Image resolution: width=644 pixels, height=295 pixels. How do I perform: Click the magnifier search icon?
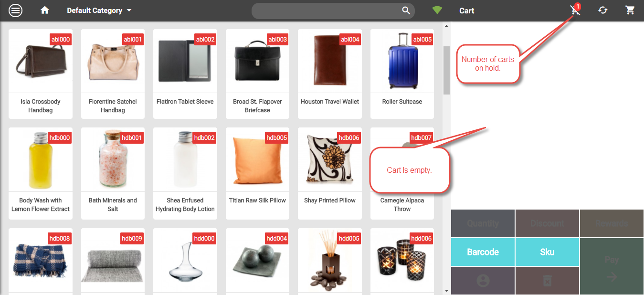pos(406,11)
